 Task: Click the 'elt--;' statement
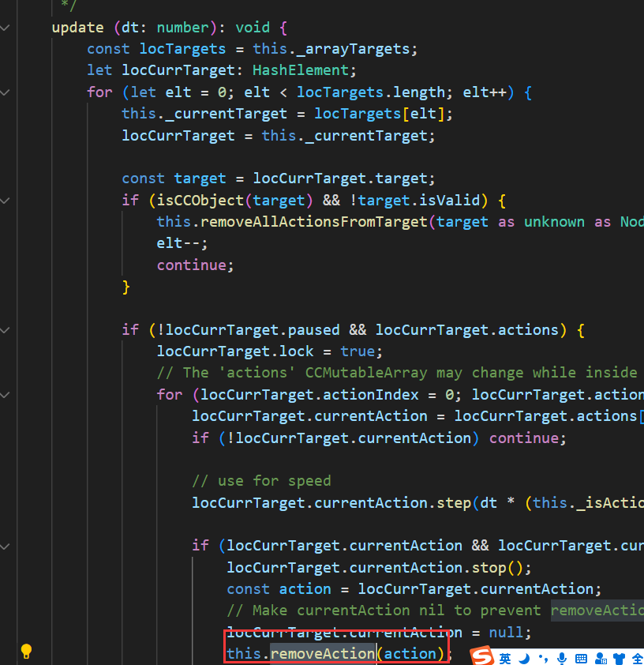point(182,243)
